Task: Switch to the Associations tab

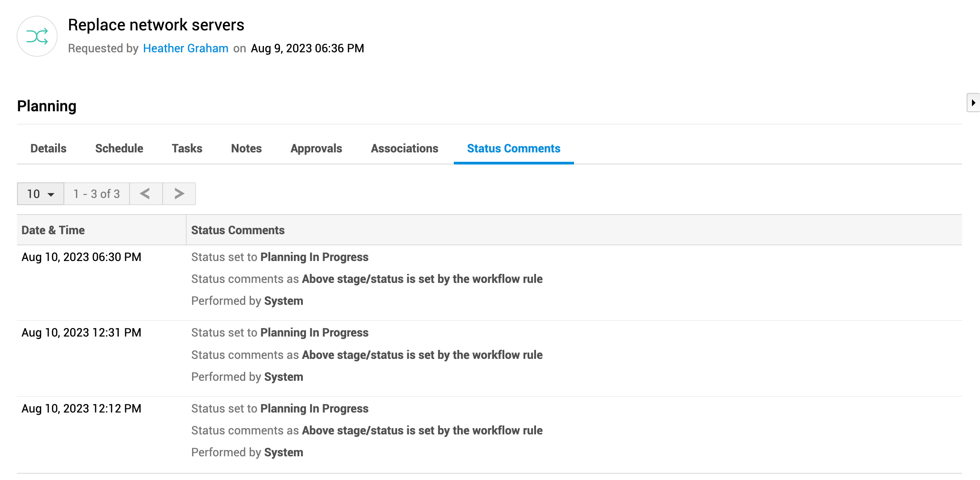Action: click(x=404, y=148)
